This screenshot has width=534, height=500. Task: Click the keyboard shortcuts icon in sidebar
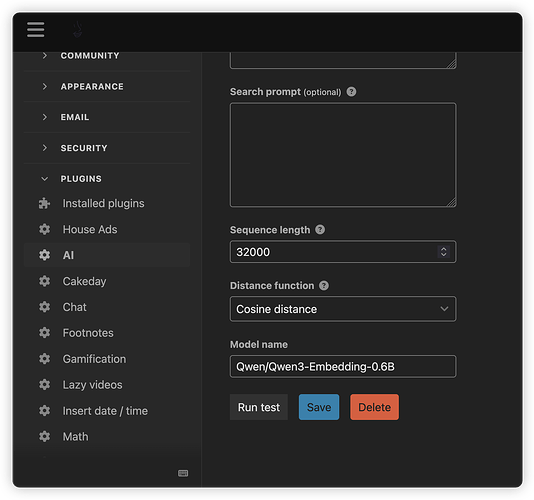pos(183,473)
